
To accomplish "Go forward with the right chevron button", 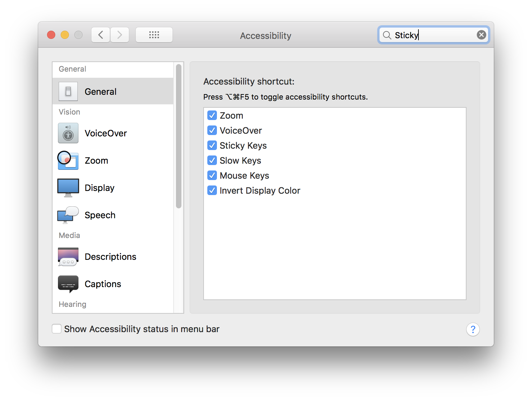I will [x=120, y=35].
